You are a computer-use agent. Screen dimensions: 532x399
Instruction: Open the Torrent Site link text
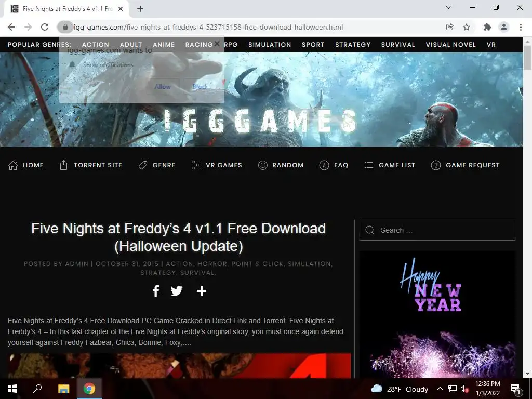tap(98, 165)
